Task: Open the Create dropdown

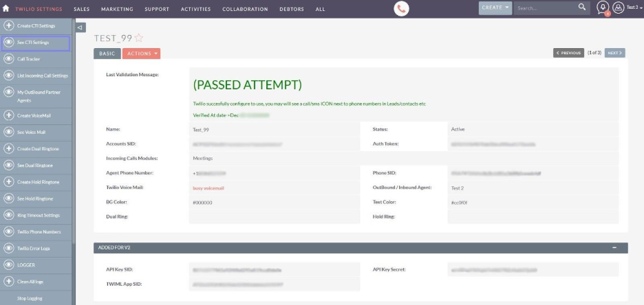Action: pos(495,8)
